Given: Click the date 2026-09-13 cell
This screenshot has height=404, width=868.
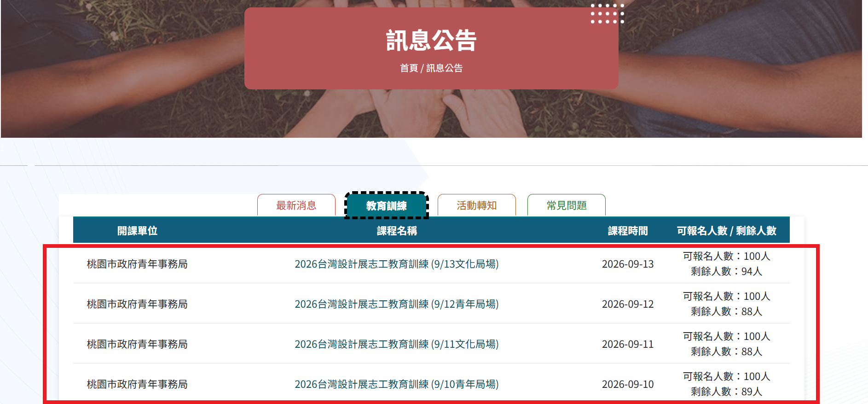Looking at the screenshot, I should pyautogui.click(x=628, y=264).
